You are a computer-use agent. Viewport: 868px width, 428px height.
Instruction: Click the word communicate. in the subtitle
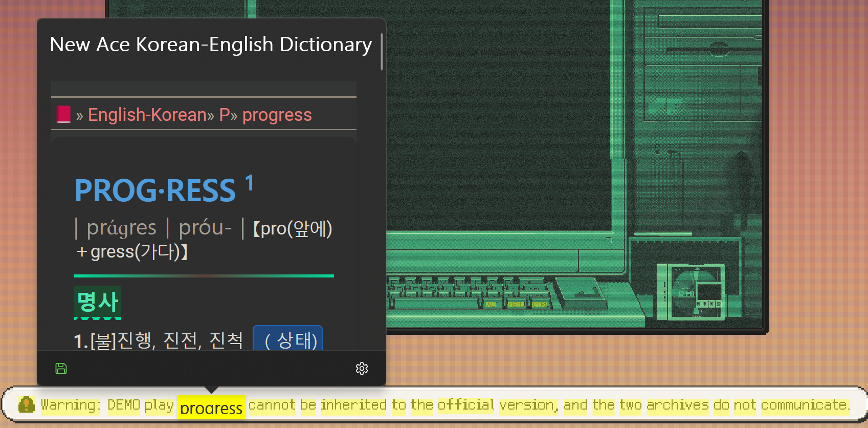coord(805,405)
